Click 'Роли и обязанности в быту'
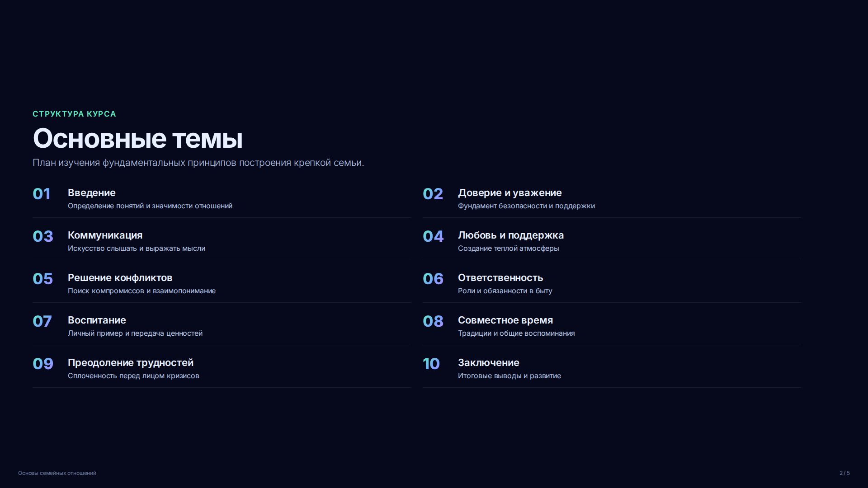This screenshot has width=868, height=488. pyautogui.click(x=505, y=291)
